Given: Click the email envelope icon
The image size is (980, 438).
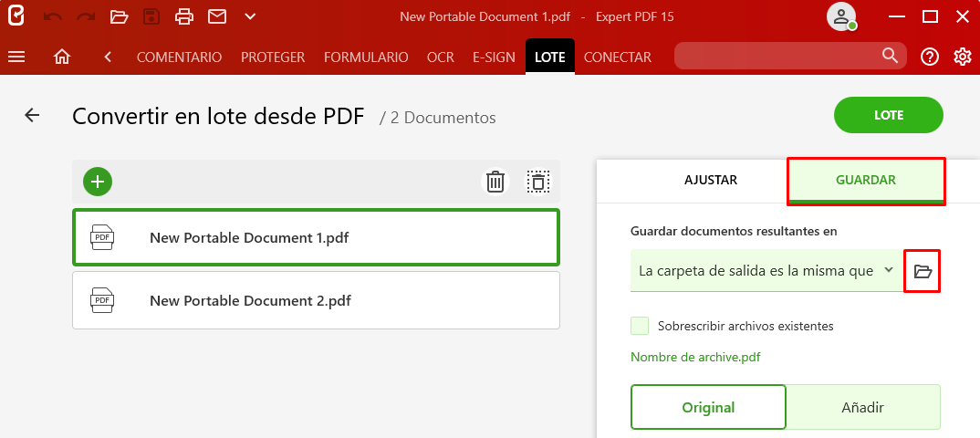Looking at the screenshot, I should click(217, 16).
